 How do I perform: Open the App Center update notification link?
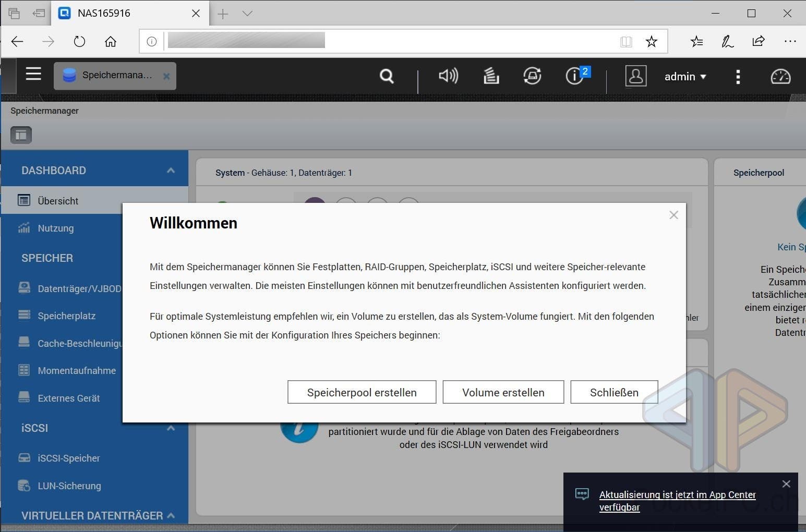[677, 501]
